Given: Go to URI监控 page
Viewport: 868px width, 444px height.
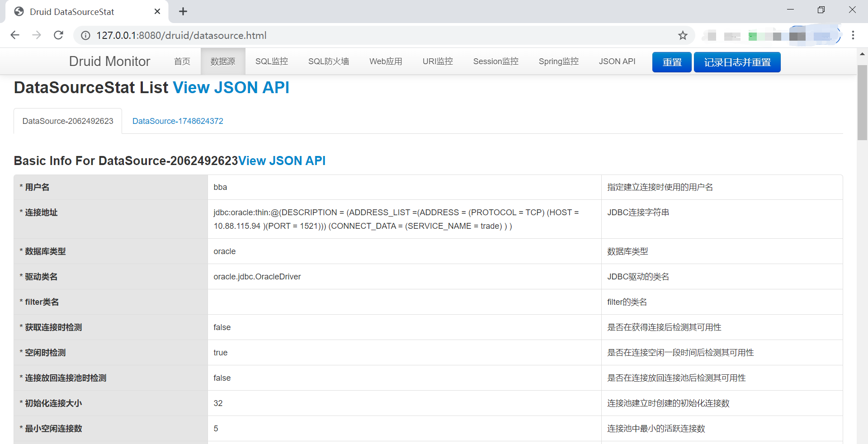Looking at the screenshot, I should click(438, 61).
